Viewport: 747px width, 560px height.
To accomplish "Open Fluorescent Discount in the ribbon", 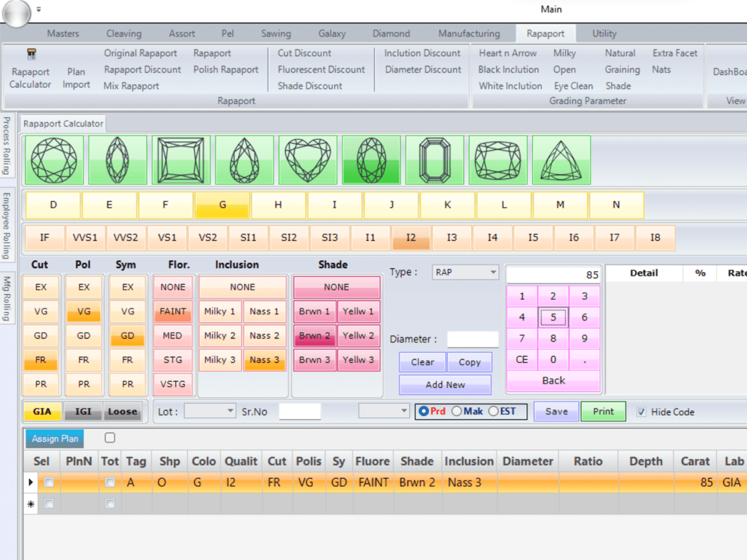I will coord(321,70).
